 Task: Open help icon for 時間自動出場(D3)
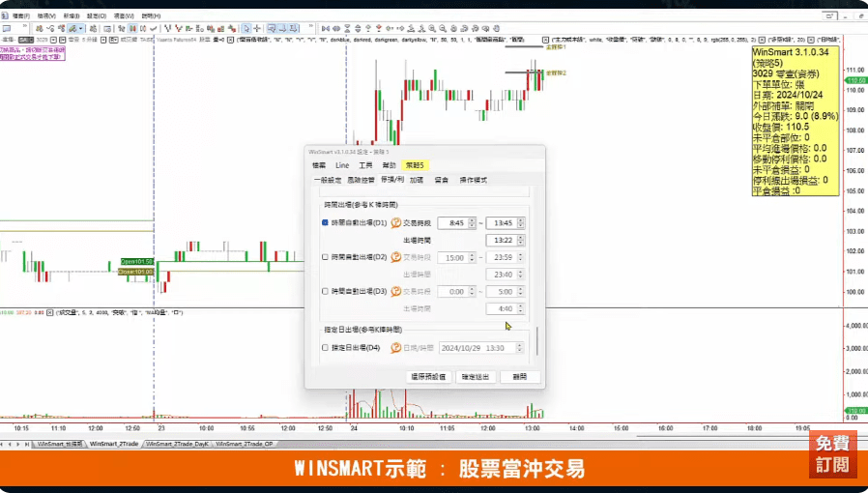coord(395,291)
